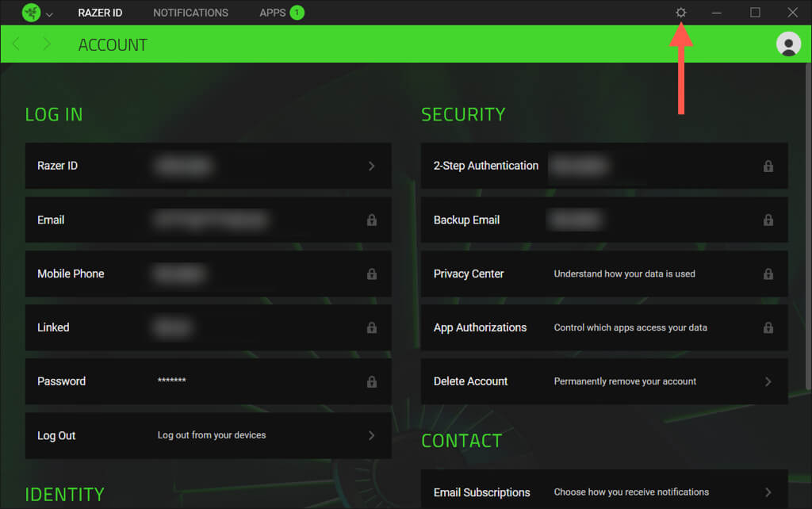This screenshot has width=812, height=509.
Task: Open App Authorizations settings
Action: click(x=604, y=327)
